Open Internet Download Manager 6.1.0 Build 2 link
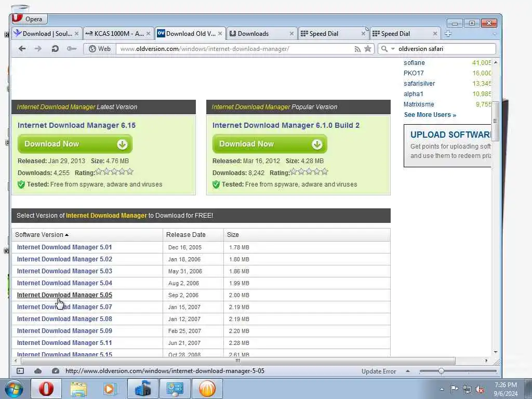This screenshot has height=399, width=532. (286, 125)
